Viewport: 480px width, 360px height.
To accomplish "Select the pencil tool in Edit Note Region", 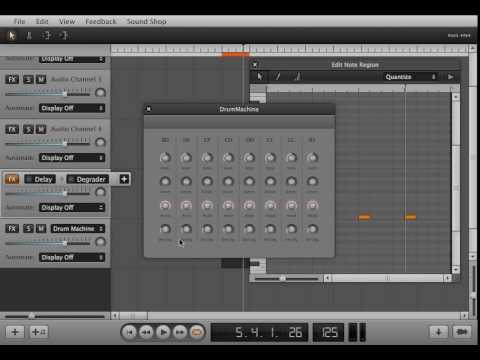I will [278, 77].
